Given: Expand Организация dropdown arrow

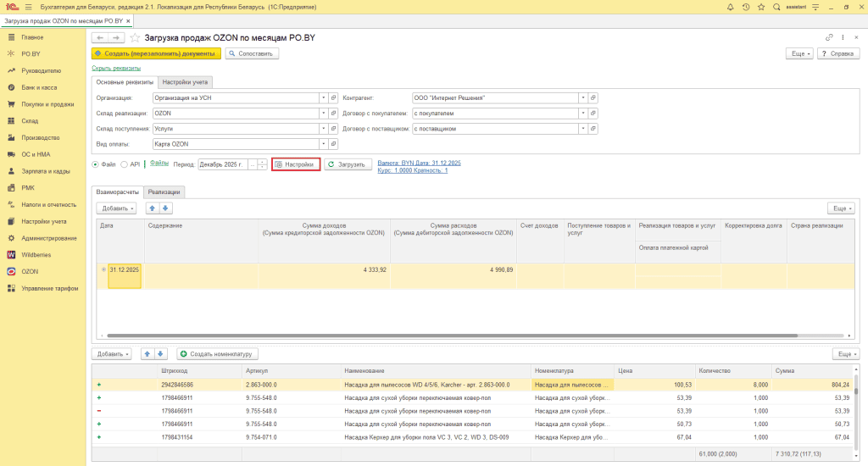Looking at the screenshot, I should pyautogui.click(x=323, y=98).
